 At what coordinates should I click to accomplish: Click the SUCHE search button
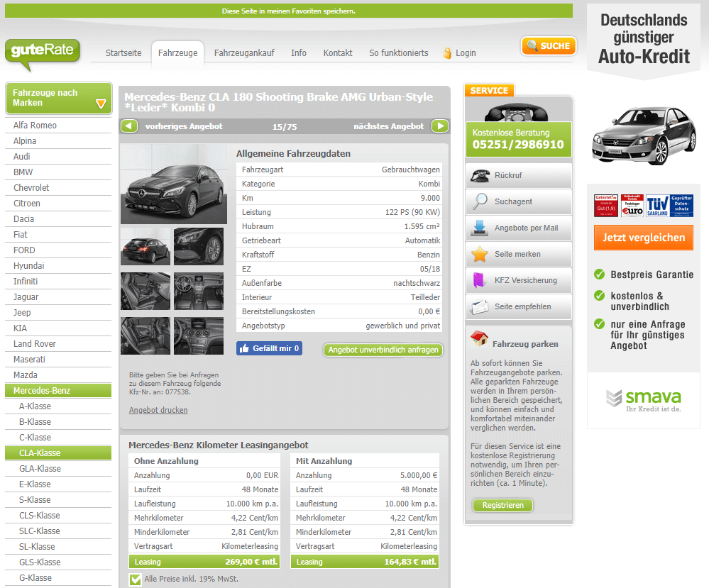click(x=549, y=45)
